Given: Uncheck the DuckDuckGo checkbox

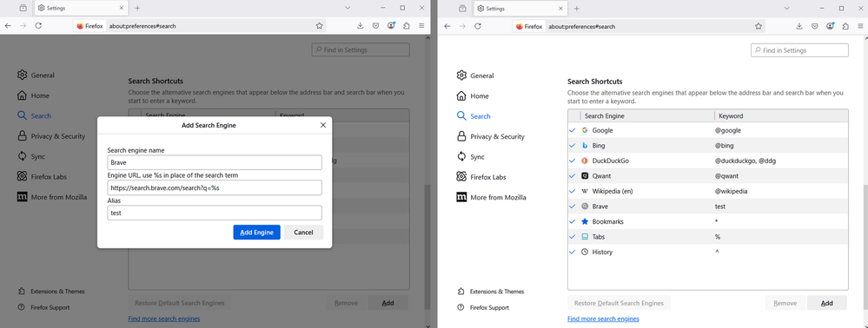Looking at the screenshot, I should (573, 161).
